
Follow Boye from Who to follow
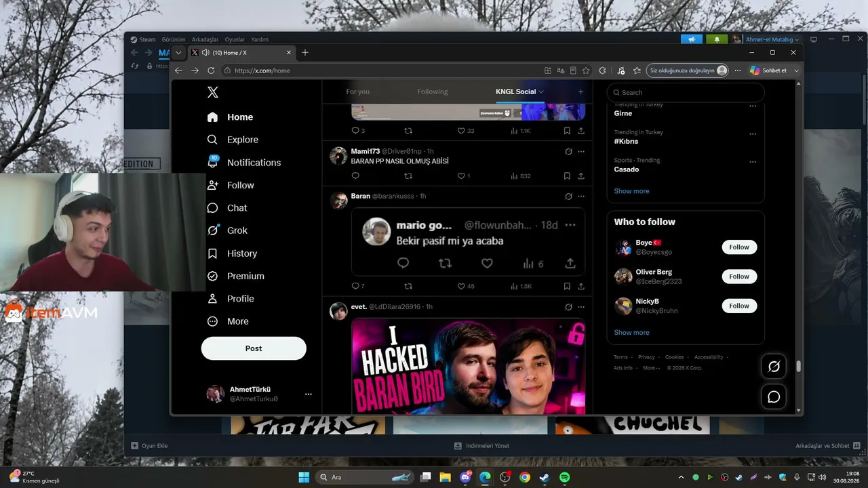[739, 247]
